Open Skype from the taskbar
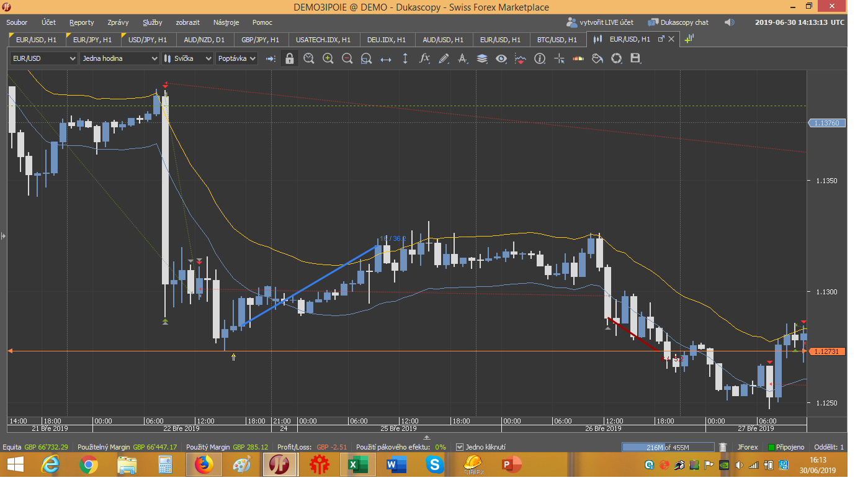Screen dimensions: 868x493 (434, 464)
